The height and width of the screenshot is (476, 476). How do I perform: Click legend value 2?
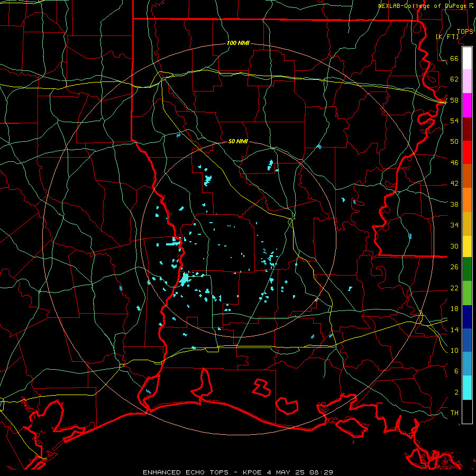tap(456, 392)
